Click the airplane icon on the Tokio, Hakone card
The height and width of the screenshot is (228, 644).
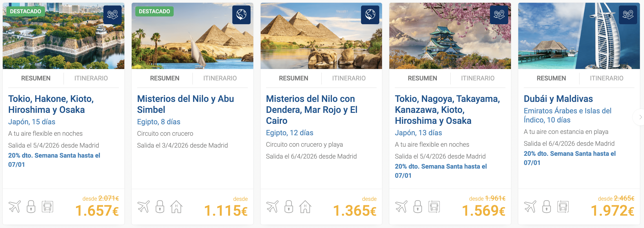pyautogui.click(x=15, y=207)
